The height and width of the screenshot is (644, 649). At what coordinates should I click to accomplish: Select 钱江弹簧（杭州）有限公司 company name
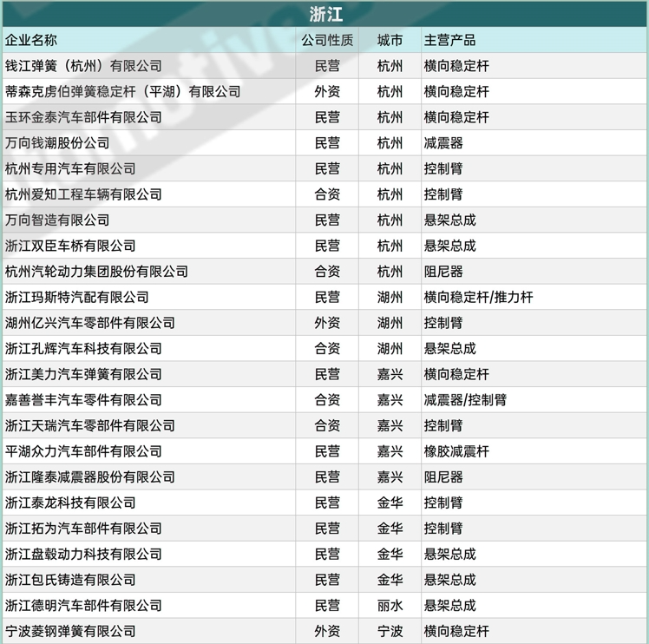[x=83, y=66]
